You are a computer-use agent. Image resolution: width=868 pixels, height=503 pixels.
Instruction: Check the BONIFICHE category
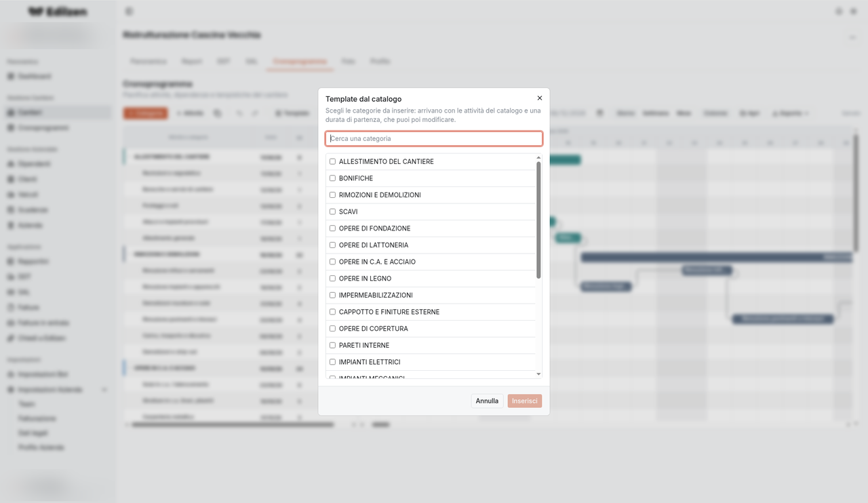coord(332,178)
